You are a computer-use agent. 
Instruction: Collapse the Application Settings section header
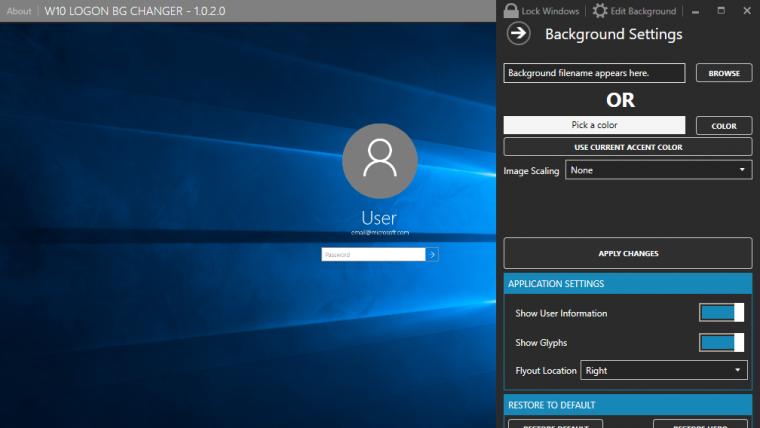pyautogui.click(x=628, y=284)
